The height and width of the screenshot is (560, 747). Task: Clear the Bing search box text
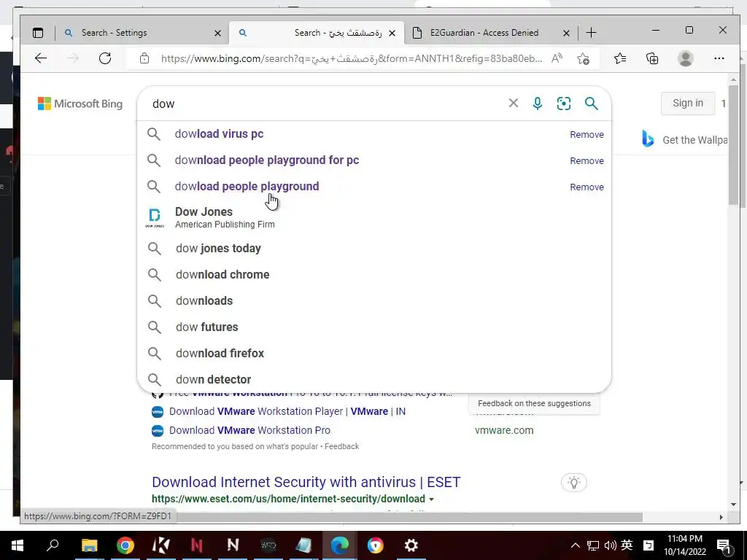pos(513,104)
